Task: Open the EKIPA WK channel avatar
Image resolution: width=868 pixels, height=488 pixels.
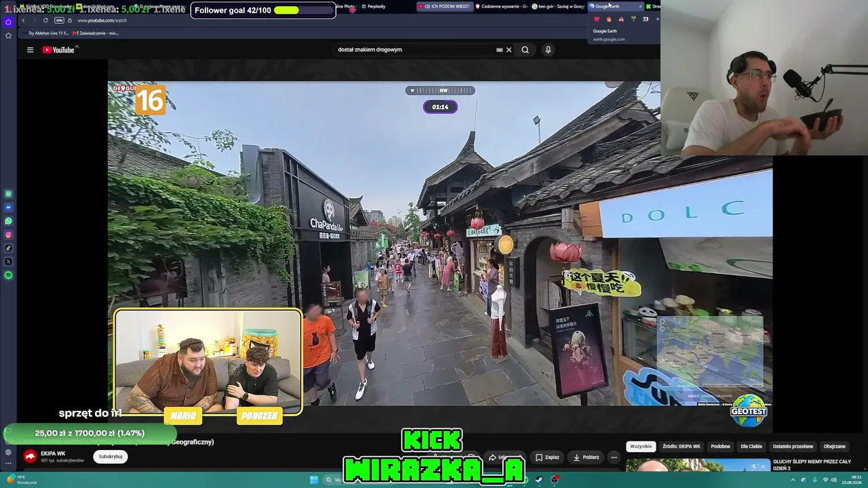Action: 30,456
